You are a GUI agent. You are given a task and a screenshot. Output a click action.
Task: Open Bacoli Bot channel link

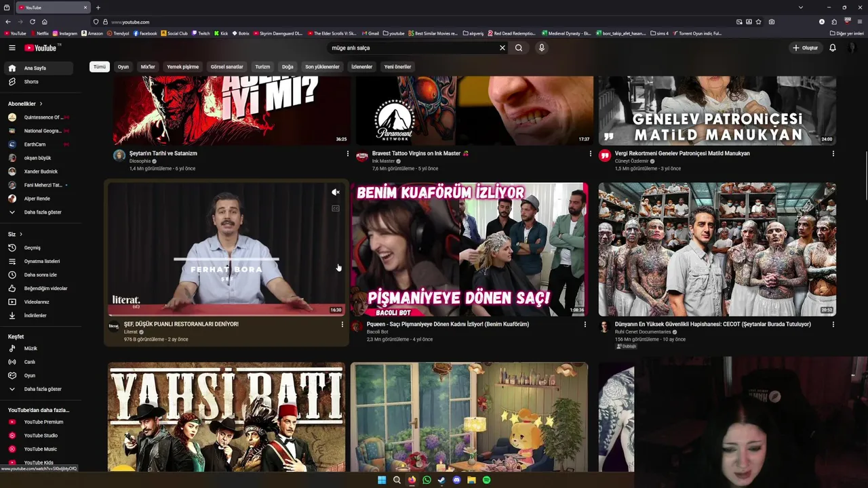(x=378, y=332)
